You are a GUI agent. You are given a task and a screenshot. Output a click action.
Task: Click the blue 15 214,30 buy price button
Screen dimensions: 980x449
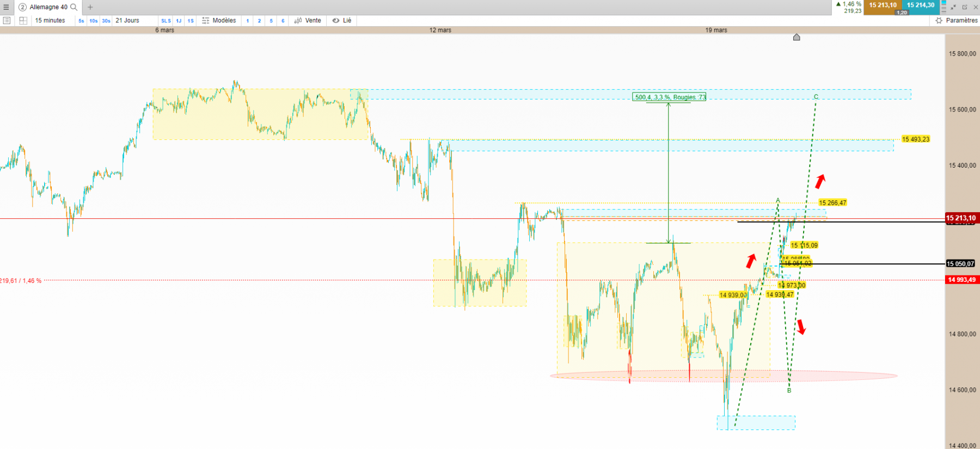[921, 5]
